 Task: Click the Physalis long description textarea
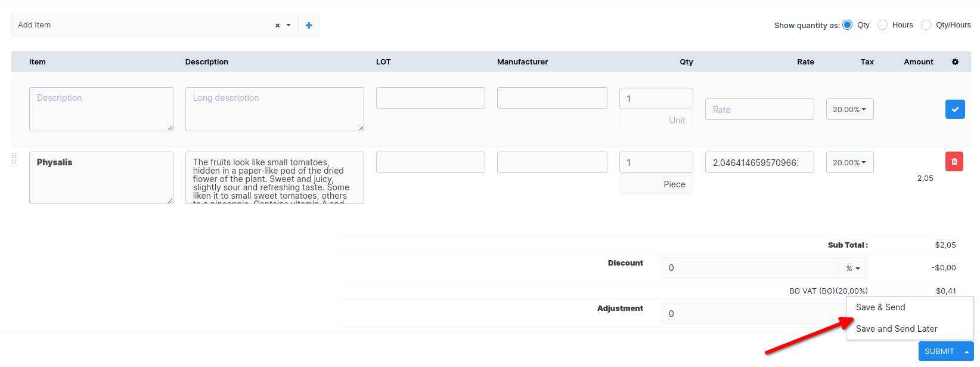click(x=274, y=178)
